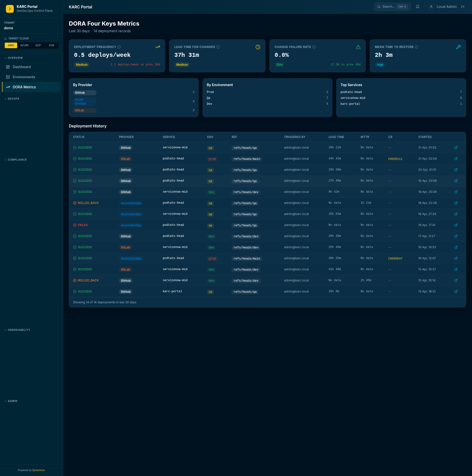Click Prod in By Environment

(210, 92)
